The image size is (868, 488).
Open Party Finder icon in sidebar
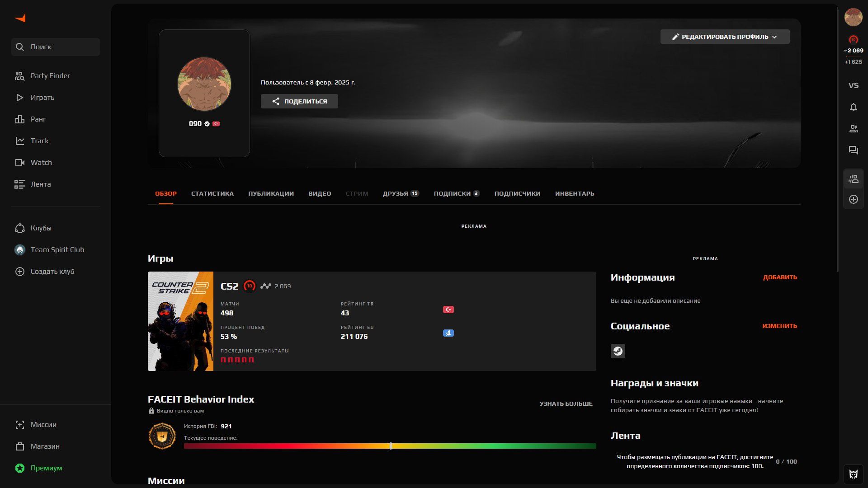19,76
